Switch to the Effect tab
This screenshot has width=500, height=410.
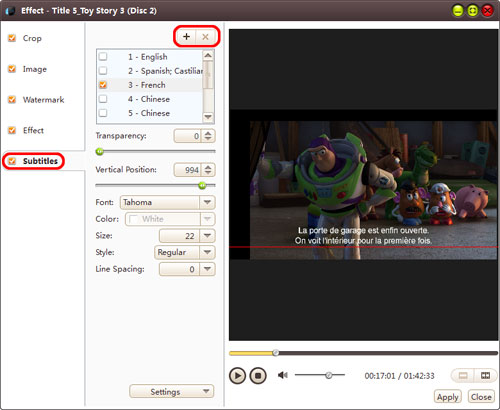[x=33, y=130]
